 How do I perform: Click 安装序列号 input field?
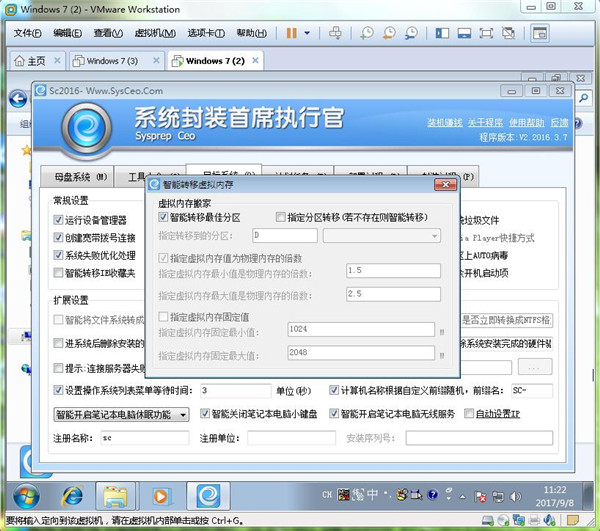[x=479, y=438]
